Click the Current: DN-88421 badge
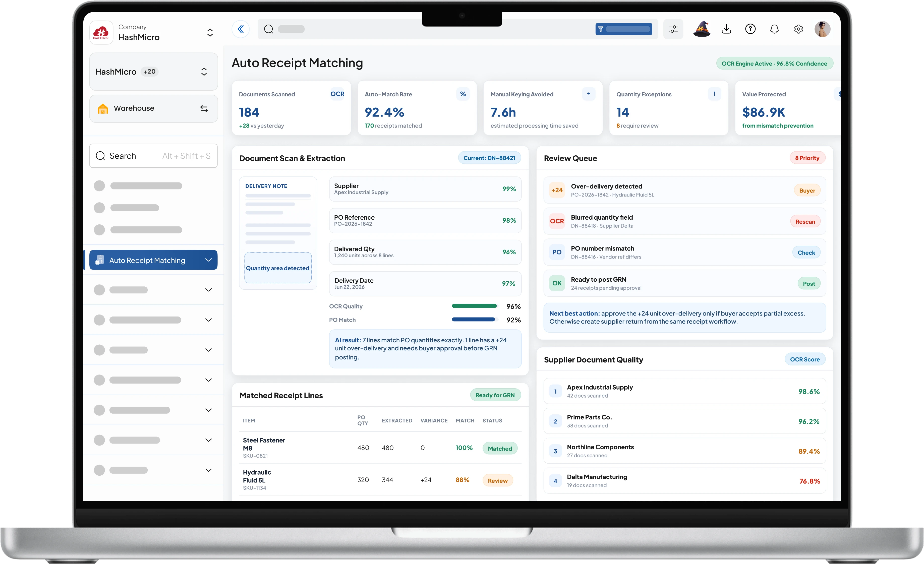 tap(489, 158)
